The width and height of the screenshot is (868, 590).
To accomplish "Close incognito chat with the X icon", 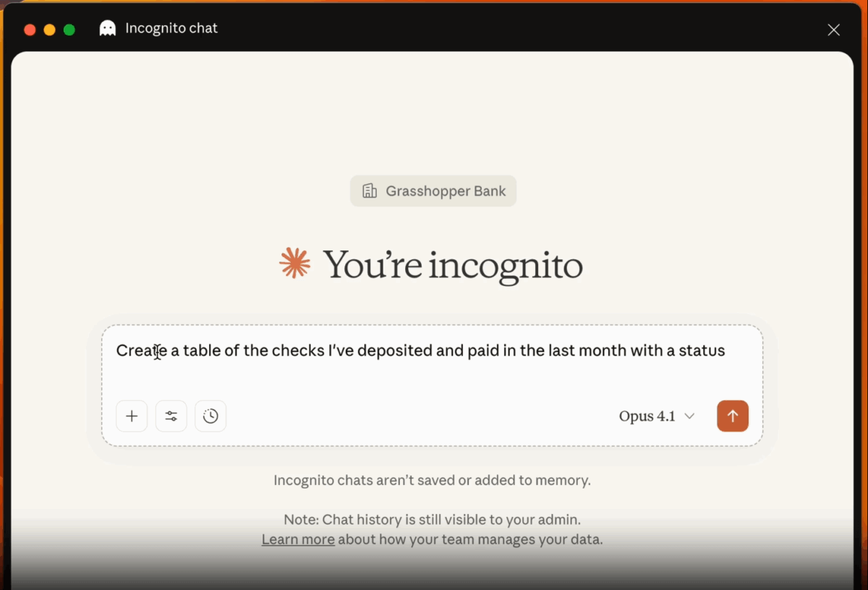I will click(x=833, y=30).
